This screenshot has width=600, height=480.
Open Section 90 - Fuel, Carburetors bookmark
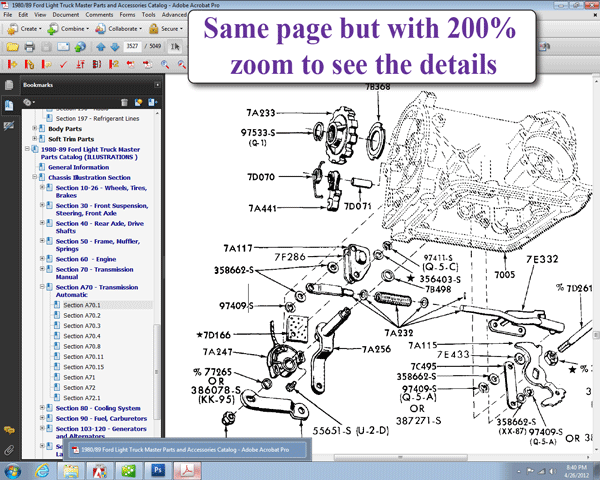point(101,418)
